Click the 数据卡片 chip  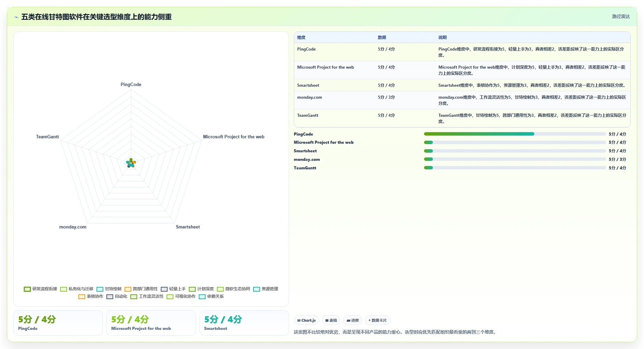[x=378, y=320]
